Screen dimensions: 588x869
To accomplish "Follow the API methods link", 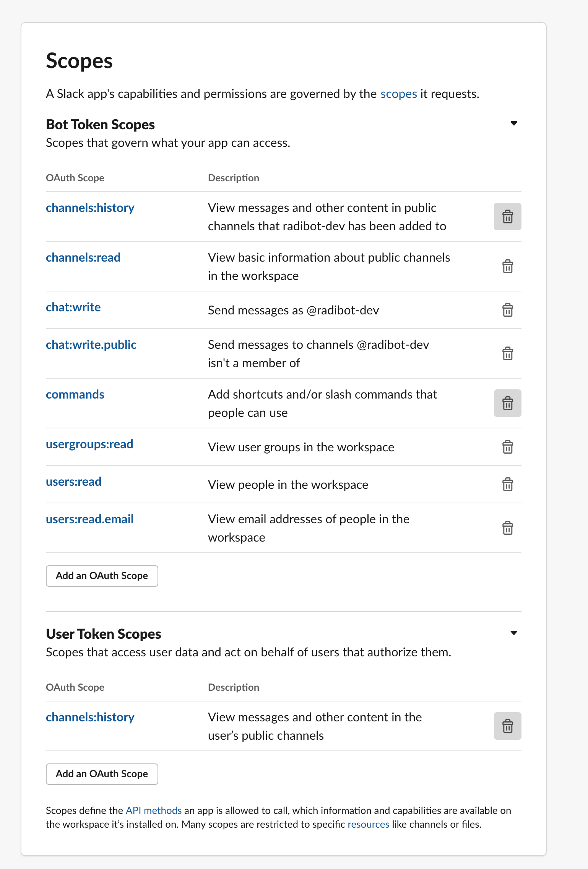I will pyautogui.click(x=154, y=810).
